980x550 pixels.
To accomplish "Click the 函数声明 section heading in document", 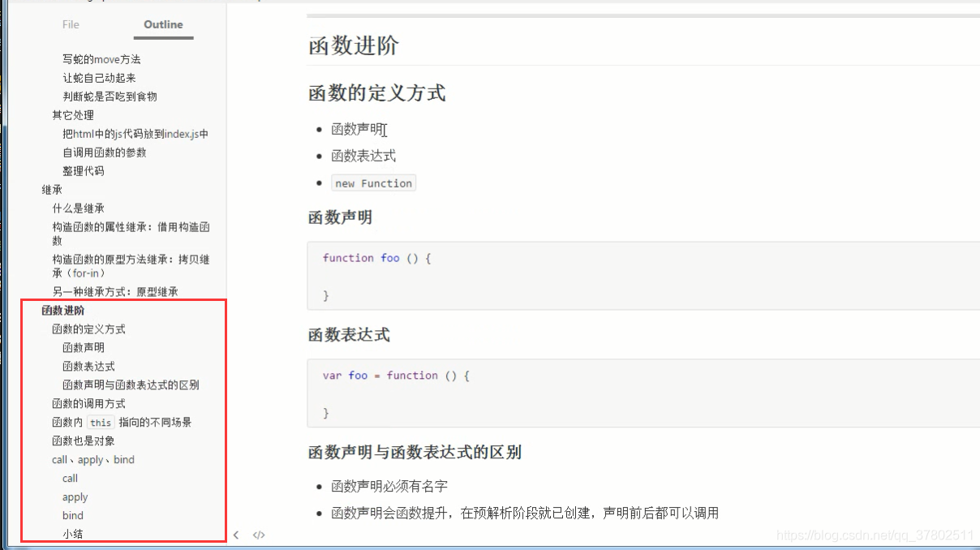I will 341,217.
